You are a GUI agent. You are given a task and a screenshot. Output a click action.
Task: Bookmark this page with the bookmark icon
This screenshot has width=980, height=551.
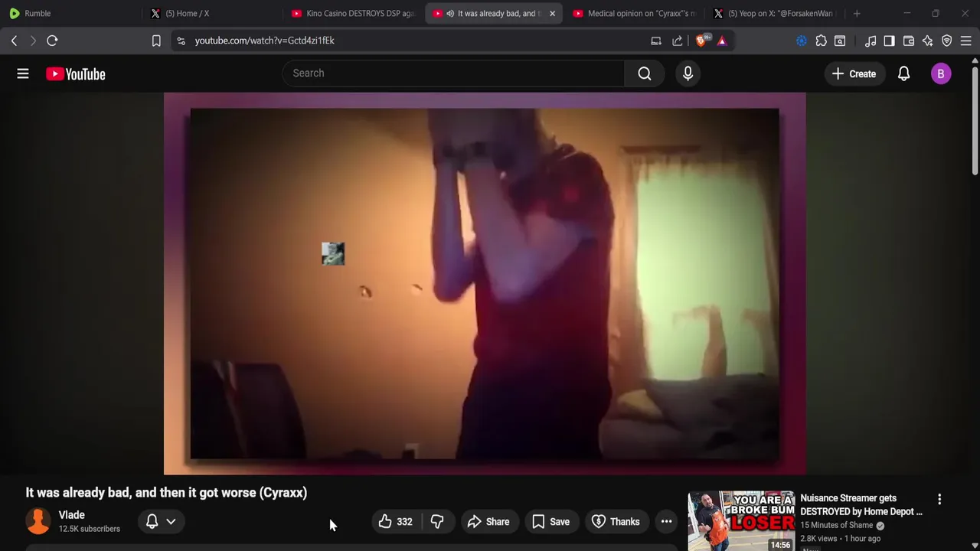(156, 41)
